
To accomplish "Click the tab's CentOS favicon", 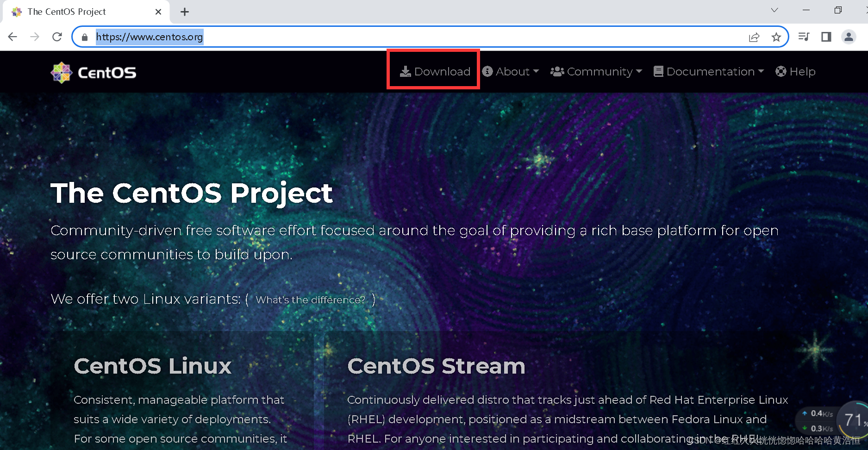I will point(17,12).
